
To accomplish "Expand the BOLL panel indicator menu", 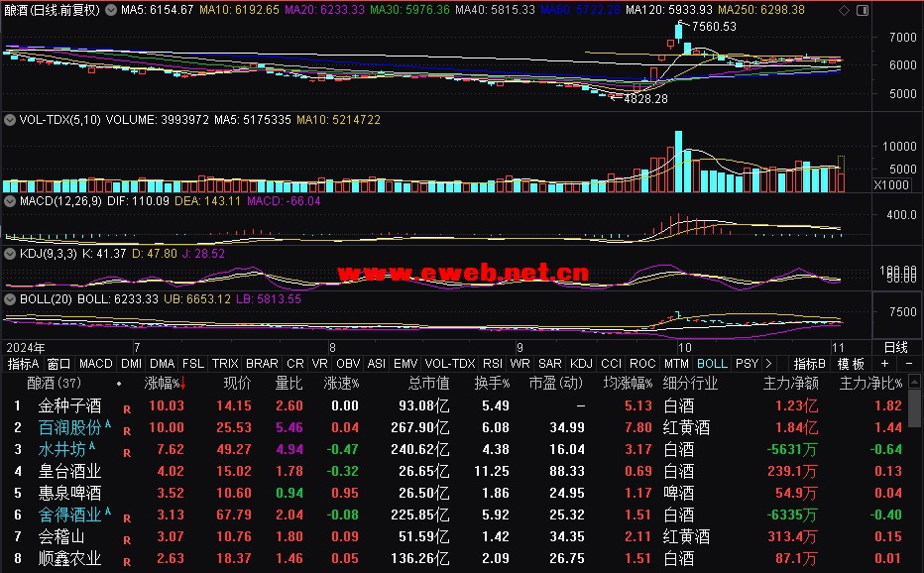I will point(10,298).
